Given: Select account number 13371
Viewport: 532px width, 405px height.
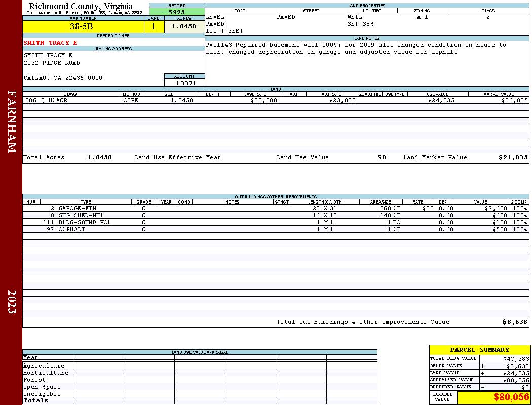Looking at the screenshot, I should coord(185,83).
